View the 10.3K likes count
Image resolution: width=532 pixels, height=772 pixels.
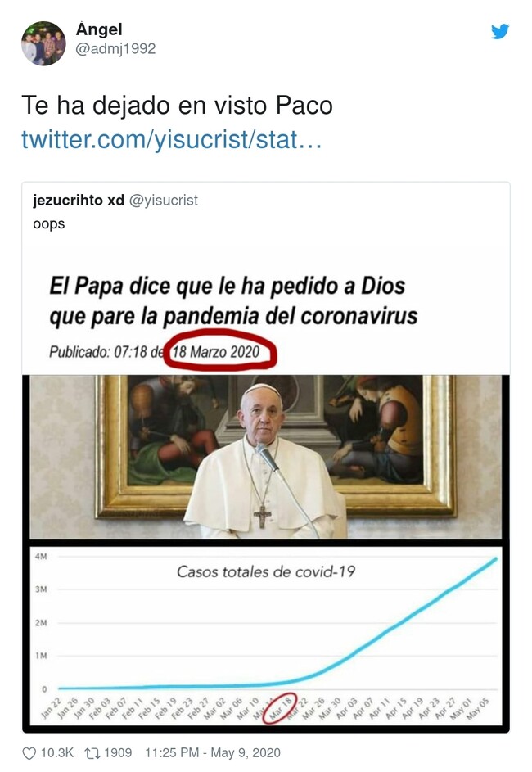[57, 753]
